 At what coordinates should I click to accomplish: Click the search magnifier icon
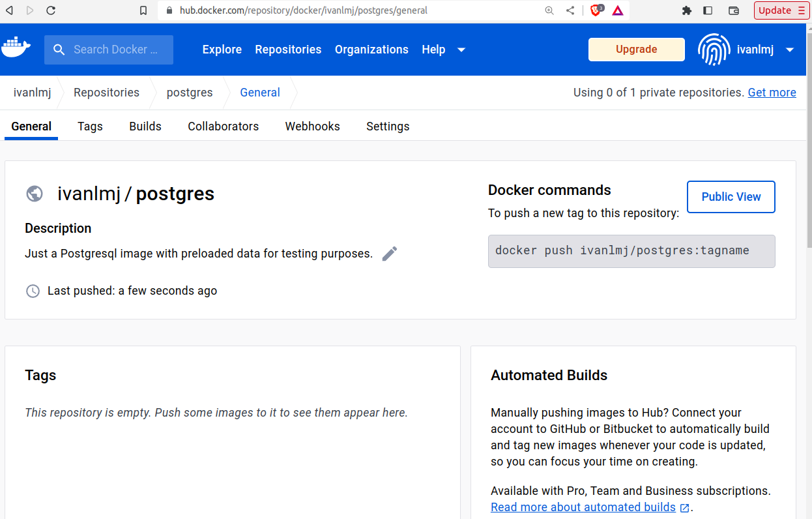(x=59, y=50)
